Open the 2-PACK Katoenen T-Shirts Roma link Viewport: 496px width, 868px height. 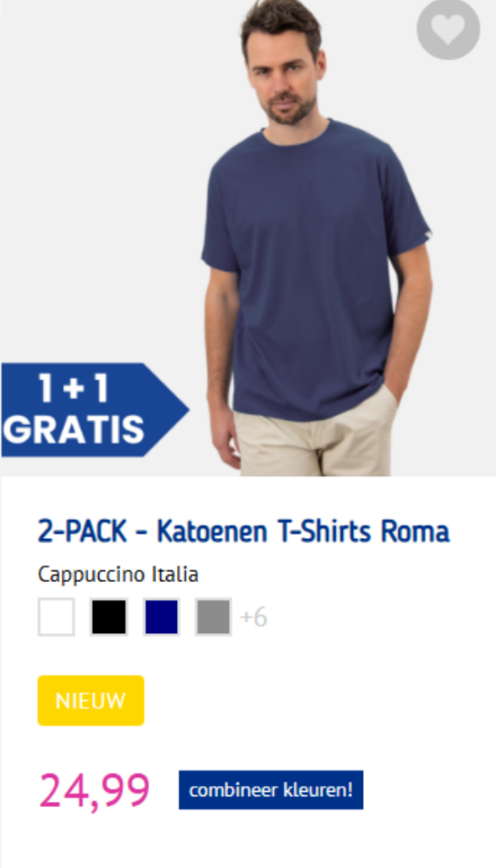point(244,532)
